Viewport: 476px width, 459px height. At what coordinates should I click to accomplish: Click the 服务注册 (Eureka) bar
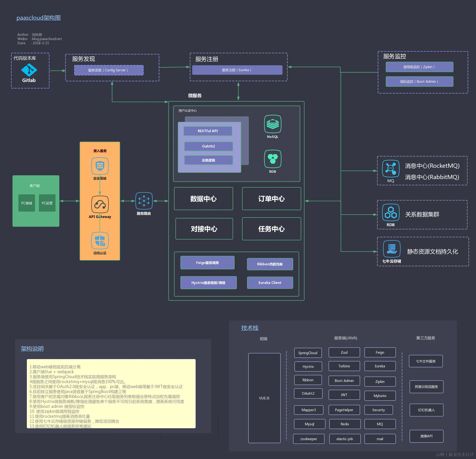(x=237, y=70)
